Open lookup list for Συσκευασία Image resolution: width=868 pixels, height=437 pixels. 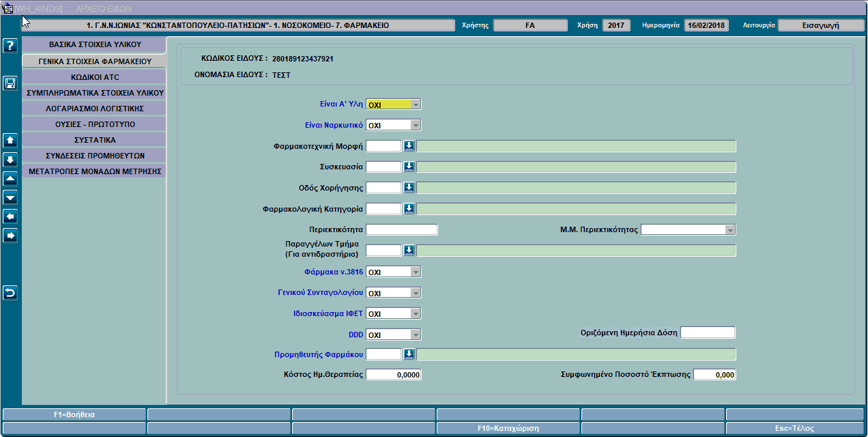click(409, 167)
